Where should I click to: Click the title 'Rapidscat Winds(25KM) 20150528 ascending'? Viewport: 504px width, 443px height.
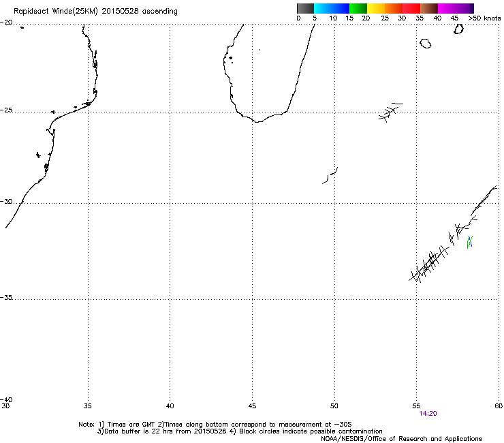95,12
